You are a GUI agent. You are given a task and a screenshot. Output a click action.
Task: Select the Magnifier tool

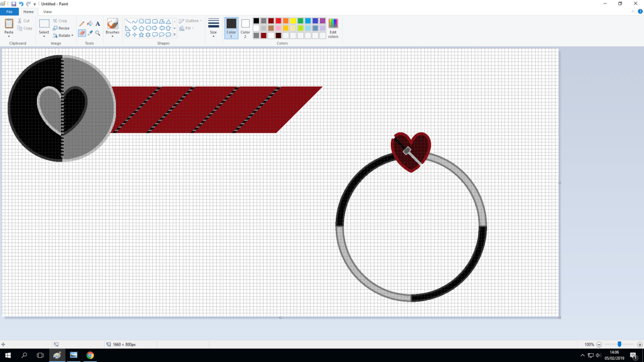point(98,33)
